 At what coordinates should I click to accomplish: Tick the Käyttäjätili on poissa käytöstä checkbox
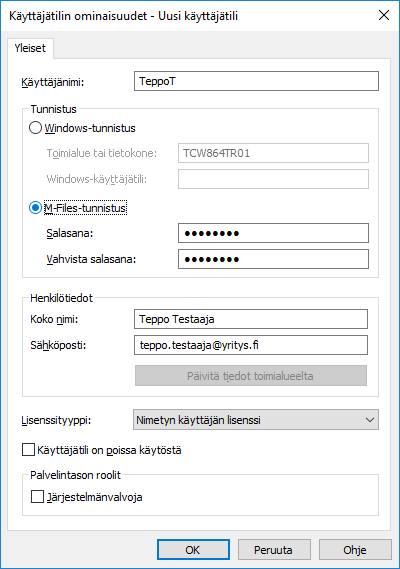pos(28,450)
